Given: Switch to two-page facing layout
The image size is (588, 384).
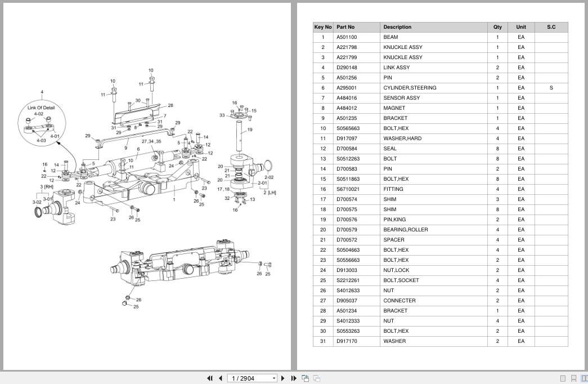Looking at the screenshot, I should coord(584,378).
